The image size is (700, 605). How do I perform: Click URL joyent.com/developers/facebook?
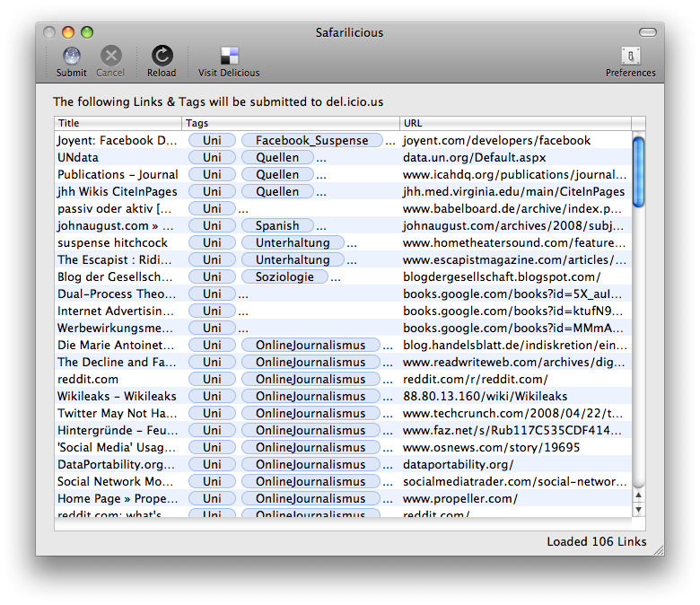pos(496,140)
